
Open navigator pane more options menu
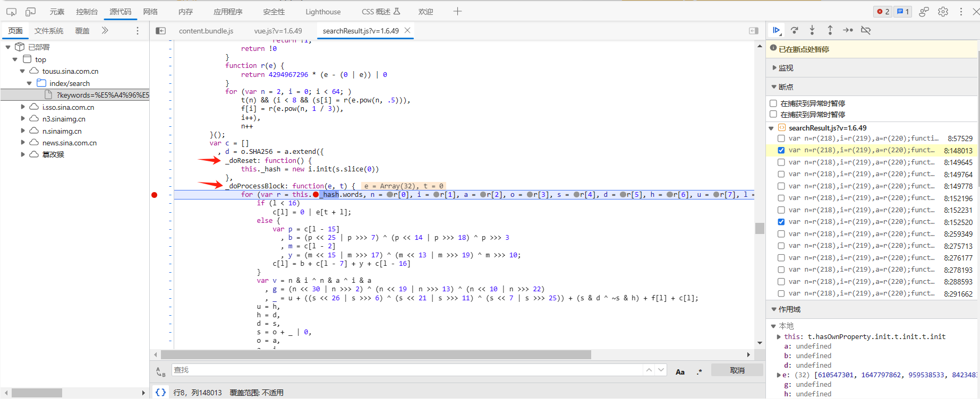[138, 31]
